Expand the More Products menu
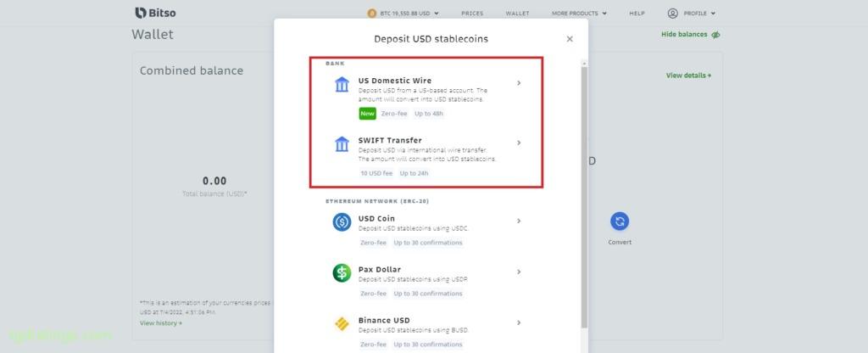This screenshot has height=353, width=868. 579,14
